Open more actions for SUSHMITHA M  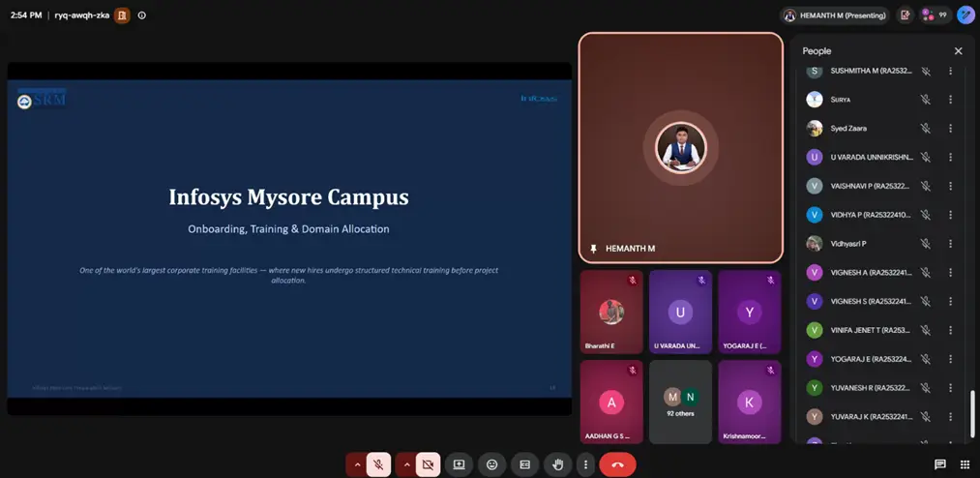pyautogui.click(x=951, y=72)
